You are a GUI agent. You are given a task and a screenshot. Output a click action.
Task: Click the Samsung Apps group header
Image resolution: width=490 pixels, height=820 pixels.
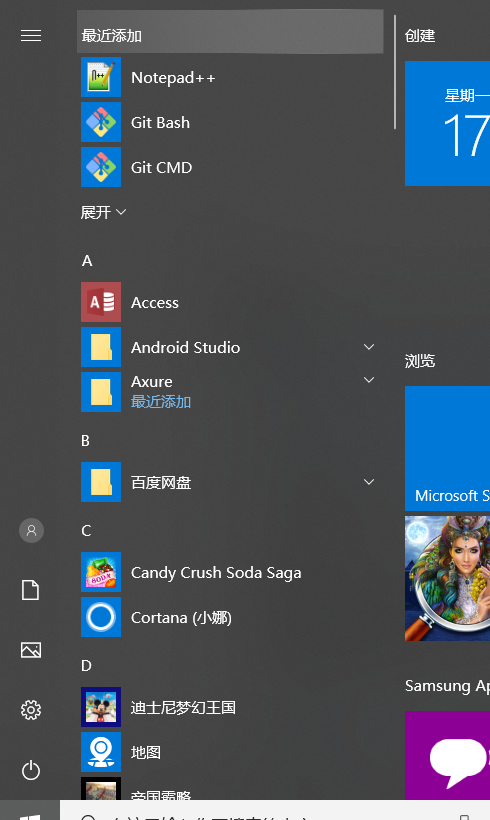[x=447, y=686]
